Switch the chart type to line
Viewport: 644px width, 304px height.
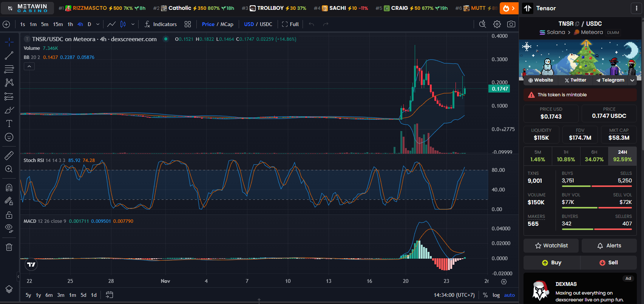pos(111,24)
